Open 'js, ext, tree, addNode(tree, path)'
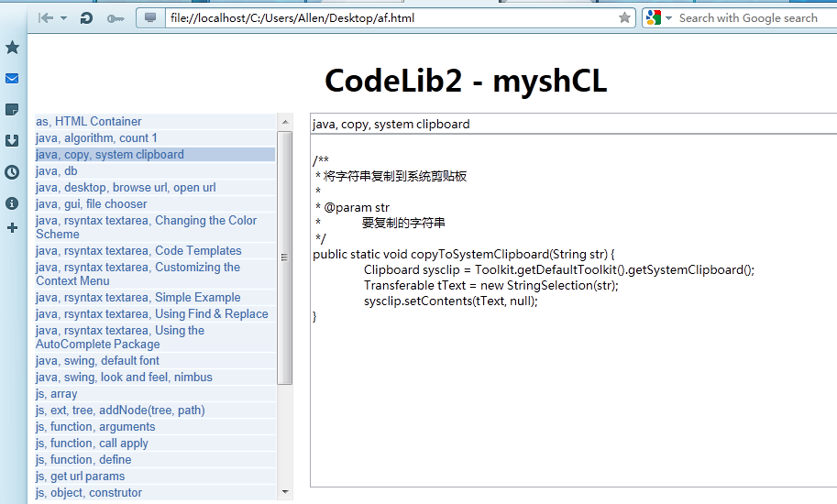This screenshot has height=504, width=837. click(155, 411)
